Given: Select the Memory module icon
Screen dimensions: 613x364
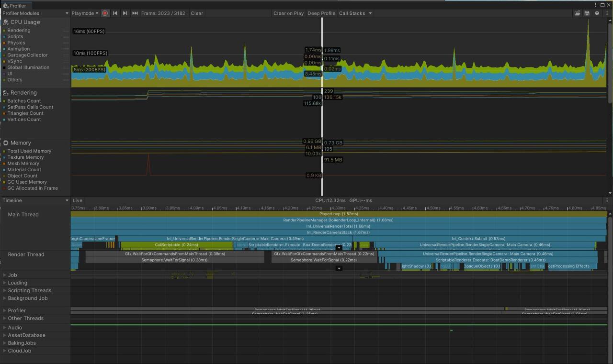Looking at the screenshot, I should point(6,143).
